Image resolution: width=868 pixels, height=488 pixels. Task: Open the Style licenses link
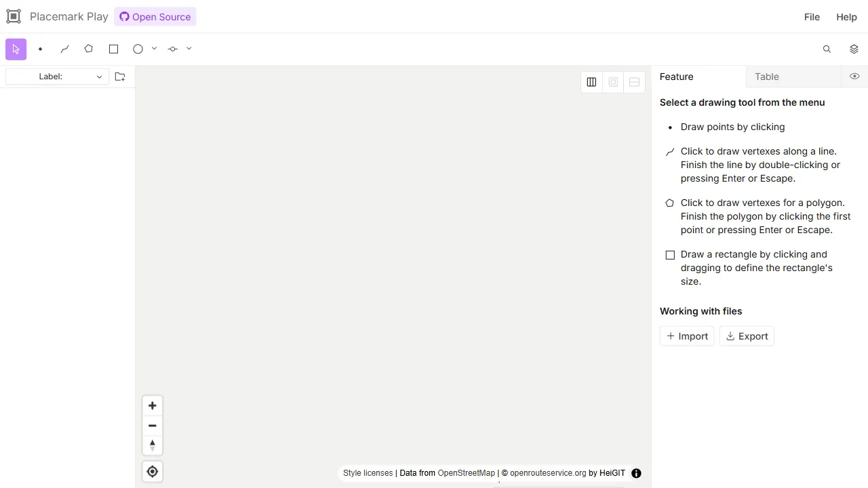tap(368, 473)
